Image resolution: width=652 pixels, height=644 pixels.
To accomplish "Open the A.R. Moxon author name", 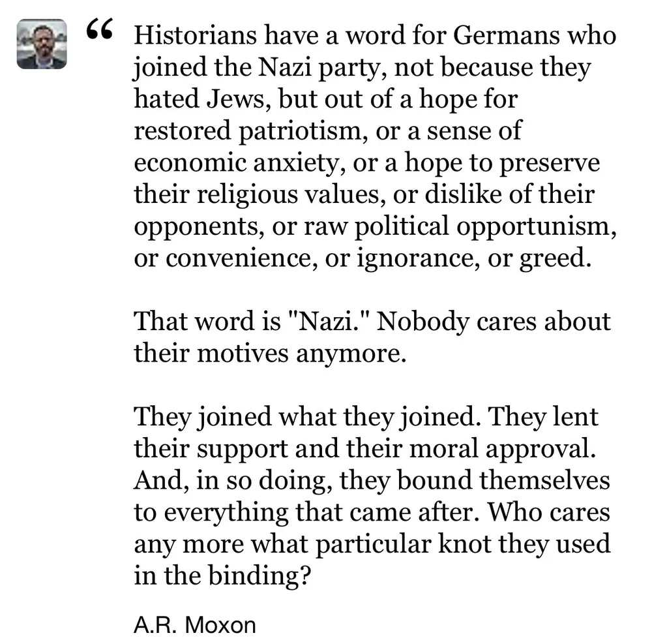I will tap(195, 624).
